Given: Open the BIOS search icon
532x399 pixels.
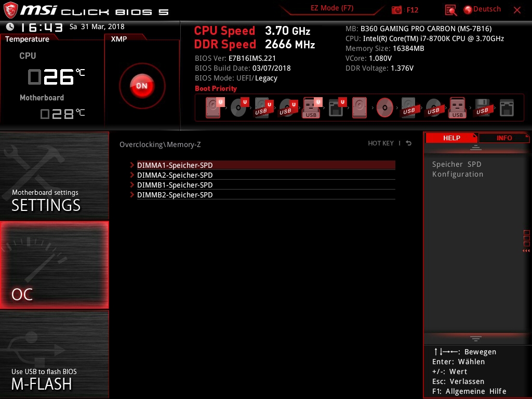Looking at the screenshot, I should click(450, 10).
